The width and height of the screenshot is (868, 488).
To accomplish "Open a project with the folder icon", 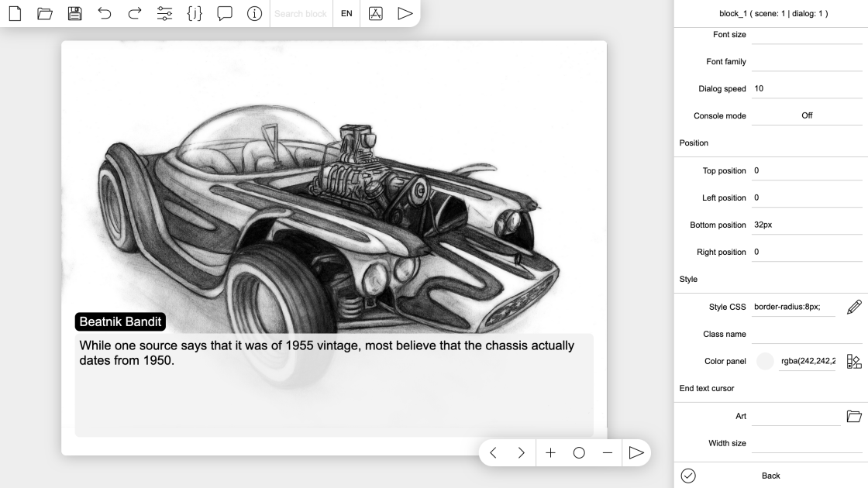I will [x=45, y=13].
